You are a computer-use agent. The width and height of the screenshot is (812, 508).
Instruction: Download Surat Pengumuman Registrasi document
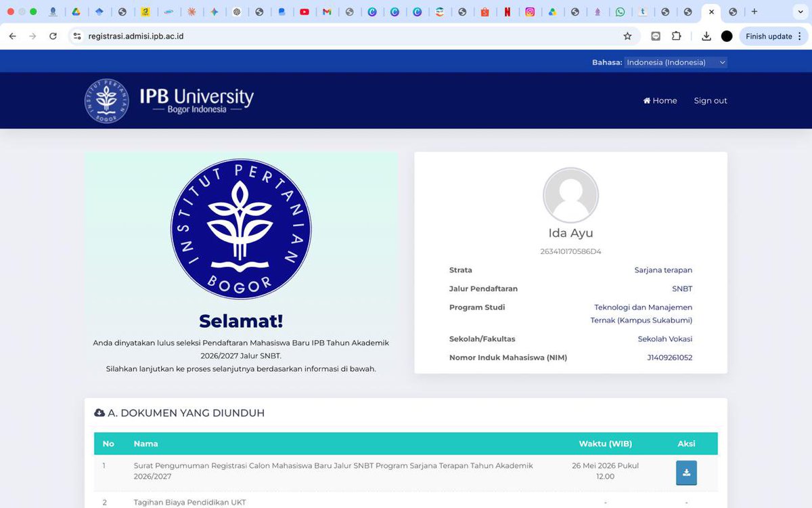pyautogui.click(x=686, y=472)
